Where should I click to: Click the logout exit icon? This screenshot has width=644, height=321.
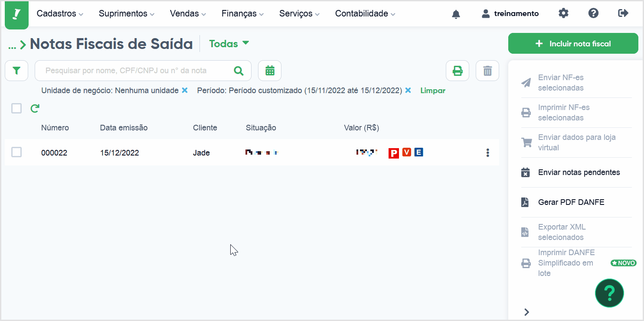click(x=623, y=13)
